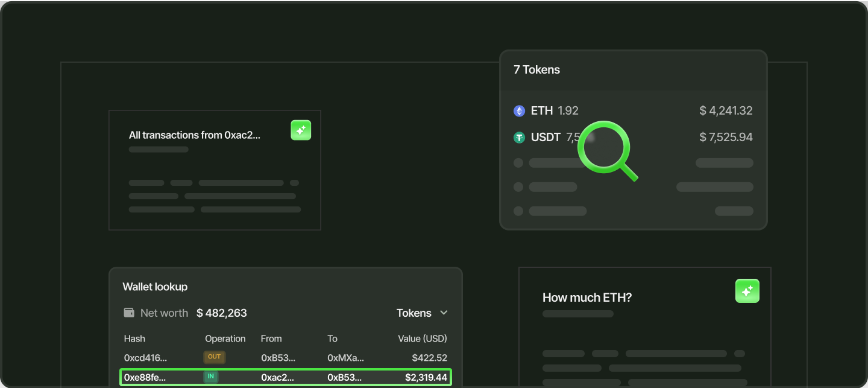Open the Tokens dropdown label
Screen dimensions: 868x388
tap(414, 313)
